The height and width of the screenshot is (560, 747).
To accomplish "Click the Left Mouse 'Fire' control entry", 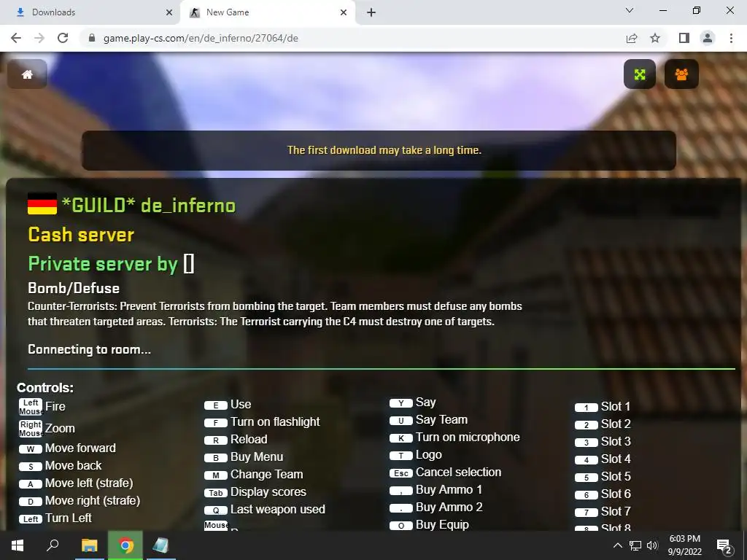I will [x=42, y=407].
